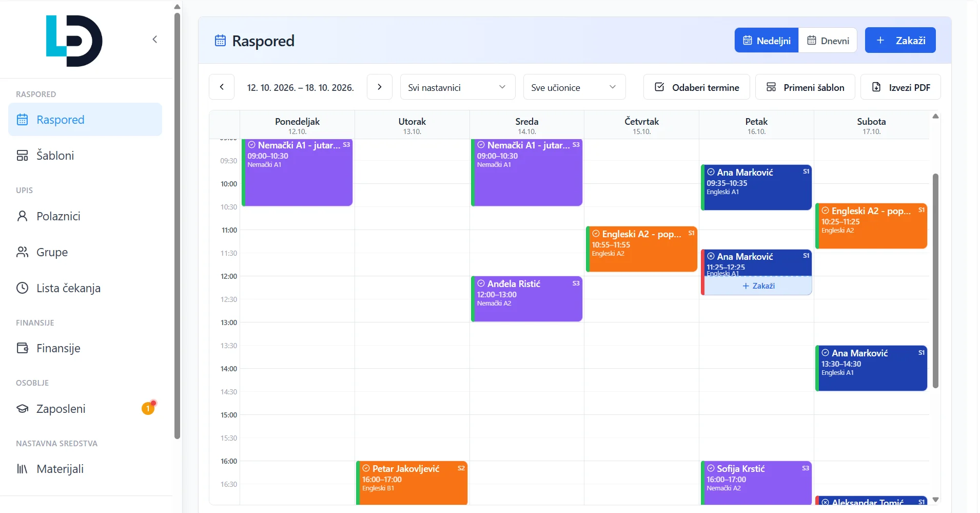Click the LD logo in the sidebar
980x513 pixels.
74,41
